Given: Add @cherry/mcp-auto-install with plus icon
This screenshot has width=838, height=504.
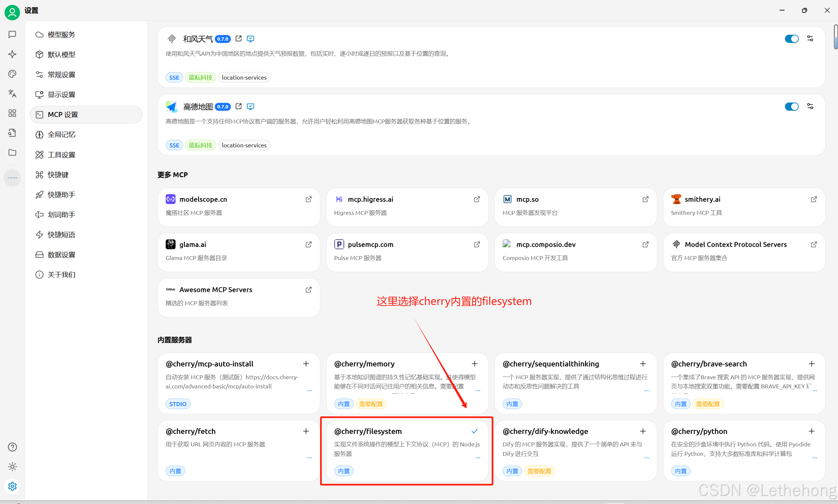Looking at the screenshot, I should 306,364.
